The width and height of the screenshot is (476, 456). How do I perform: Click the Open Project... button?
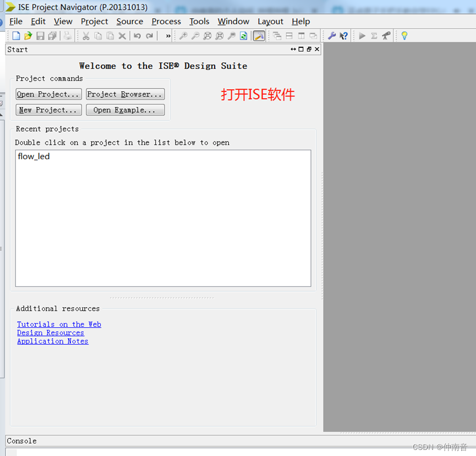[x=48, y=94]
